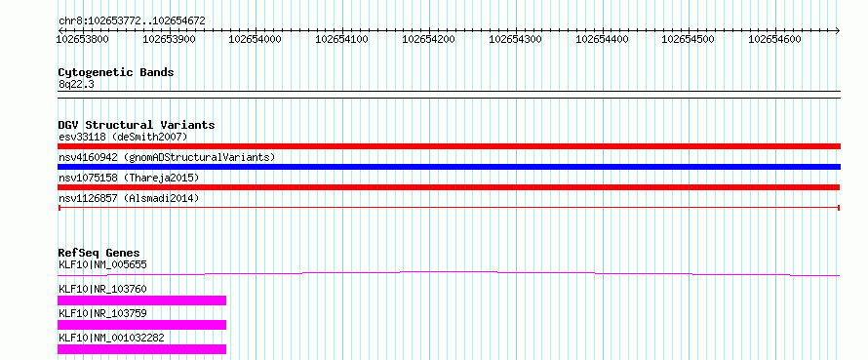Open the esv33118 (deSmith2007) variant label
This screenshot has width=868, height=360.
123,137
